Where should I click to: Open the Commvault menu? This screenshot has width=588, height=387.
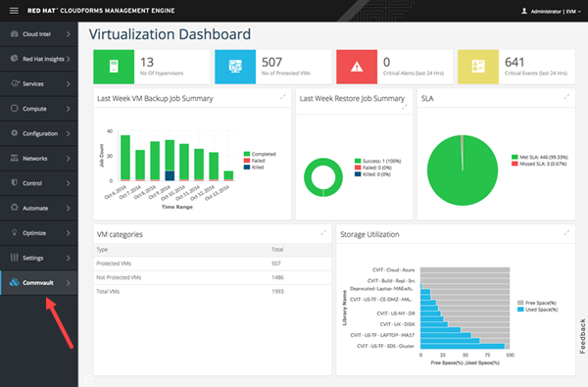coord(39,282)
